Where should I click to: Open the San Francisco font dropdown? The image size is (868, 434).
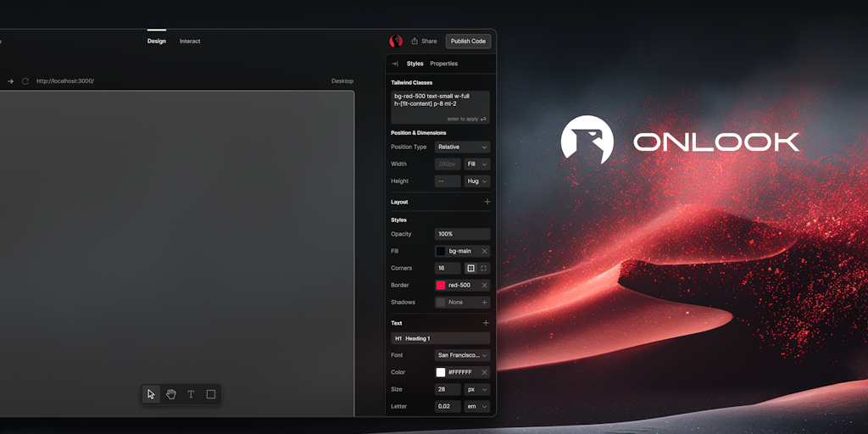(x=462, y=355)
